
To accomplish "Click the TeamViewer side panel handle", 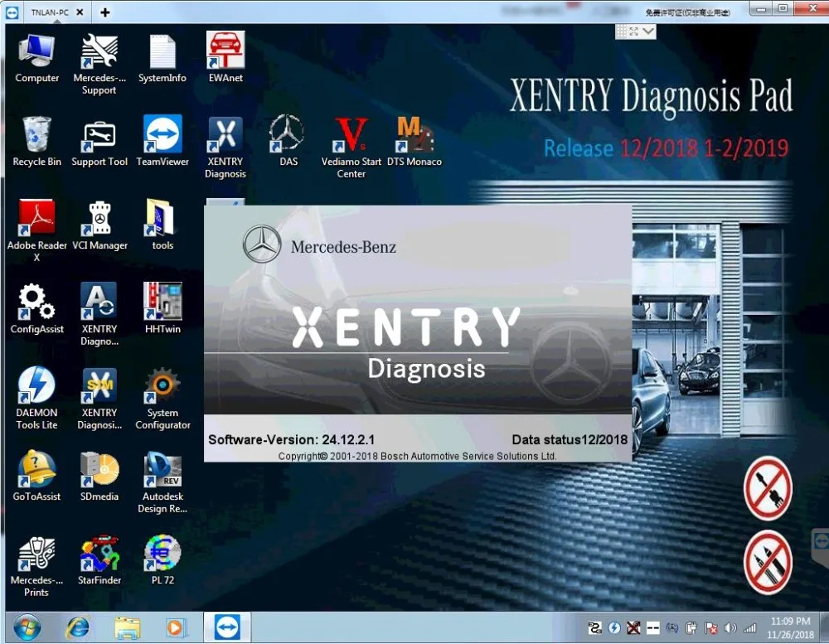I will pyautogui.click(x=820, y=547).
